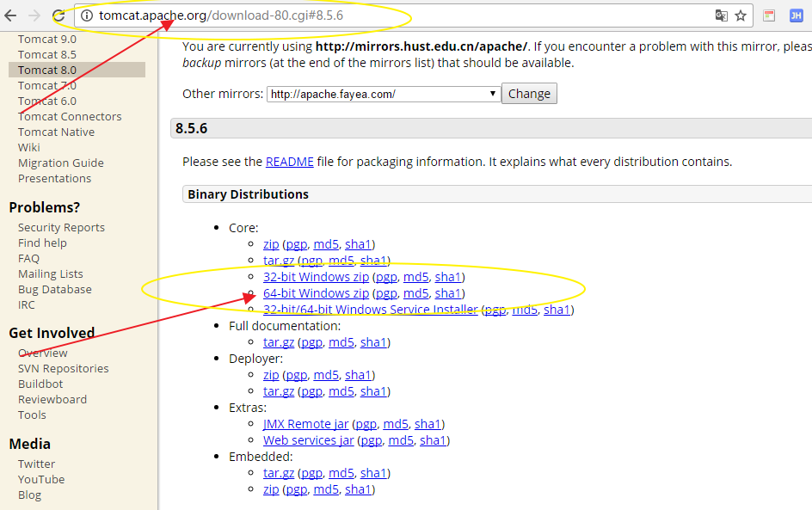Open the IRC sidebar link
Screen dimensions: 812x510
click(x=27, y=305)
